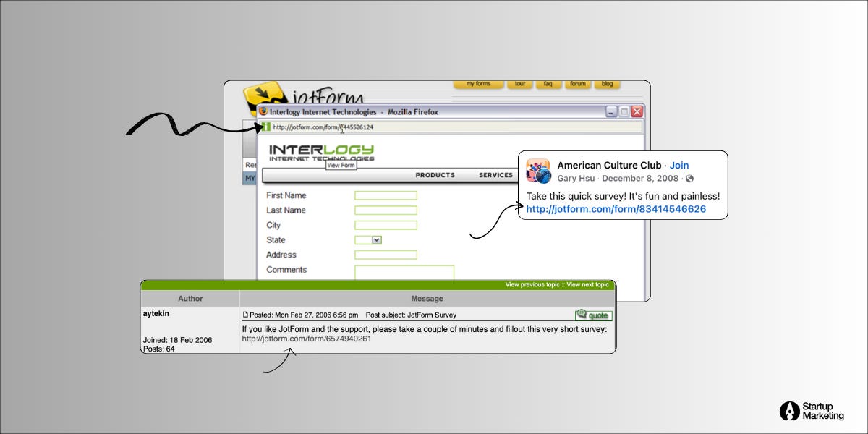Screen dimensions: 868x434
Task: Open jotform.com/form/6574940261 link
Action: [x=307, y=339]
